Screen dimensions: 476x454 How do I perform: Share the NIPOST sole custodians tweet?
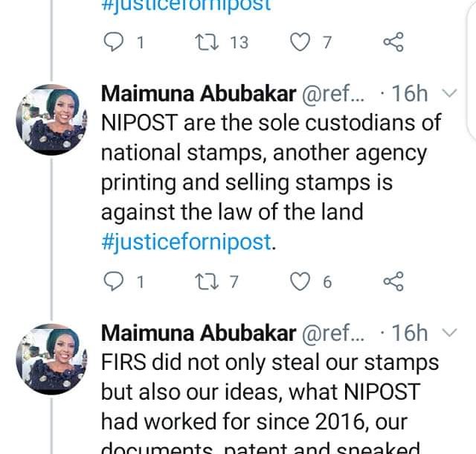pyautogui.click(x=393, y=281)
